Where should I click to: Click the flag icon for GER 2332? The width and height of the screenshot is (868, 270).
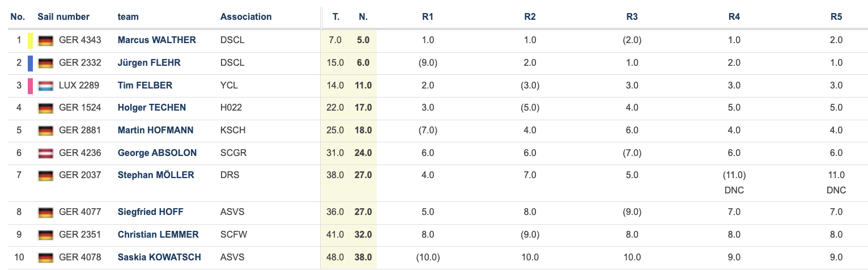coord(45,63)
